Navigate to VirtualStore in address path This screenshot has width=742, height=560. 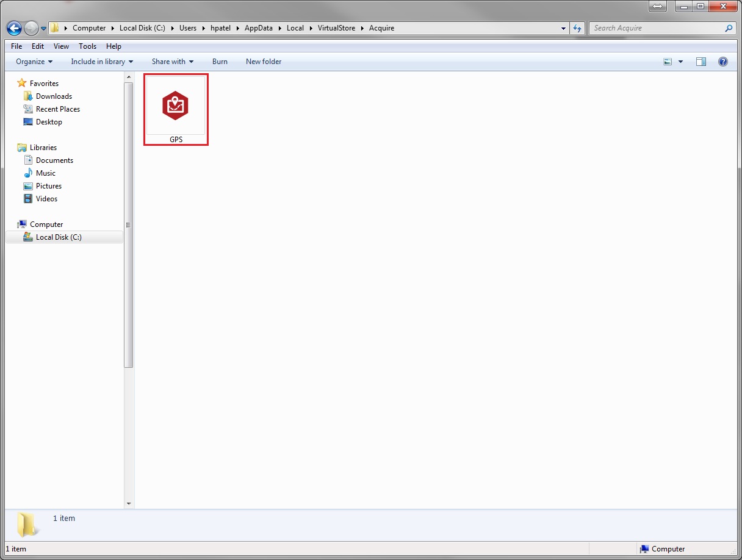(x=336, y=28)
